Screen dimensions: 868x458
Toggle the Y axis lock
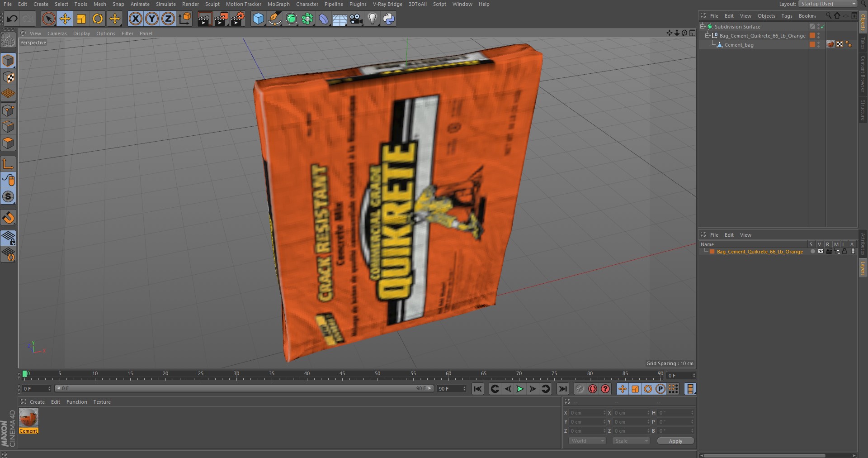[152, 19]
